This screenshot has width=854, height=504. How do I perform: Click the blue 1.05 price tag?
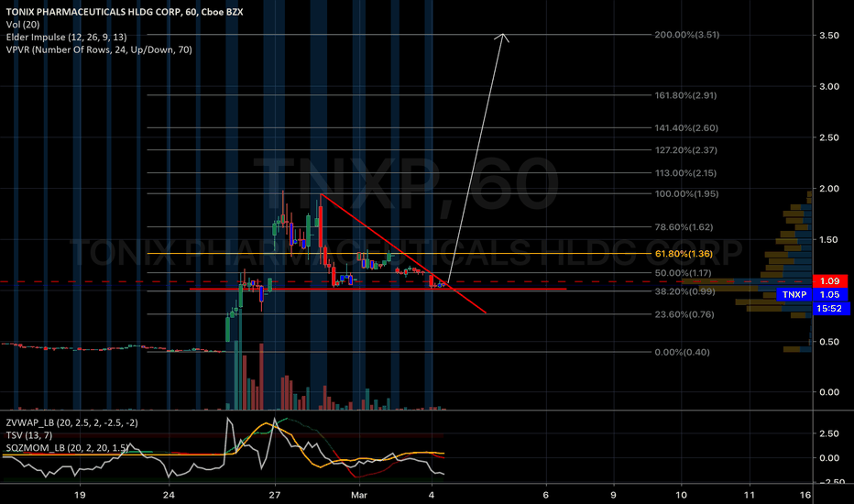pyautogui.click(x=830, y=295)
